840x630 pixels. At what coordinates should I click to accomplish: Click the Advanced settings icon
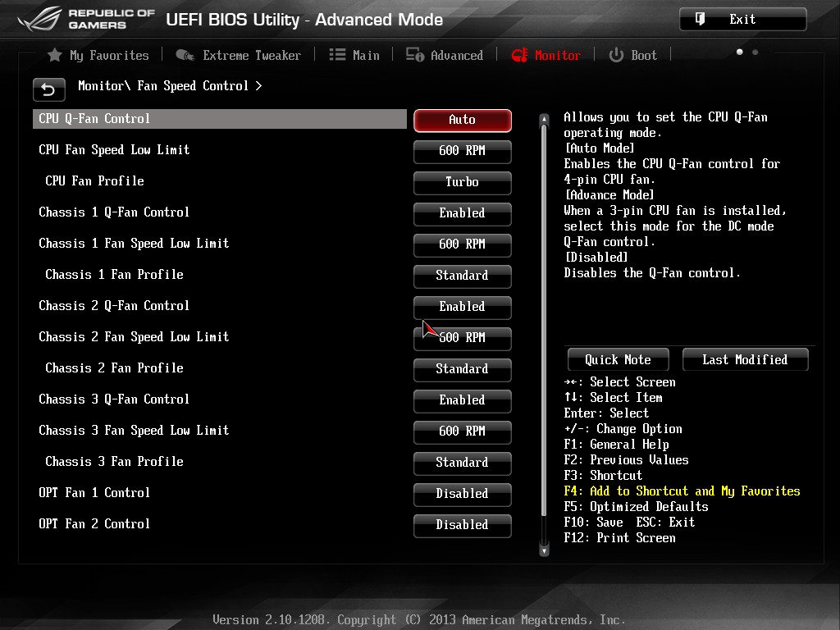click(x=414, y=55)
